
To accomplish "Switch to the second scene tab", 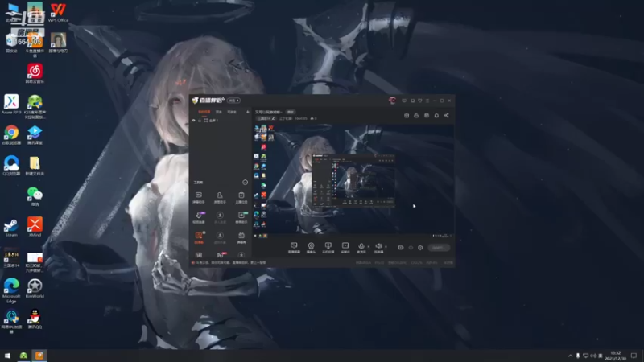I will click(219, 112).
